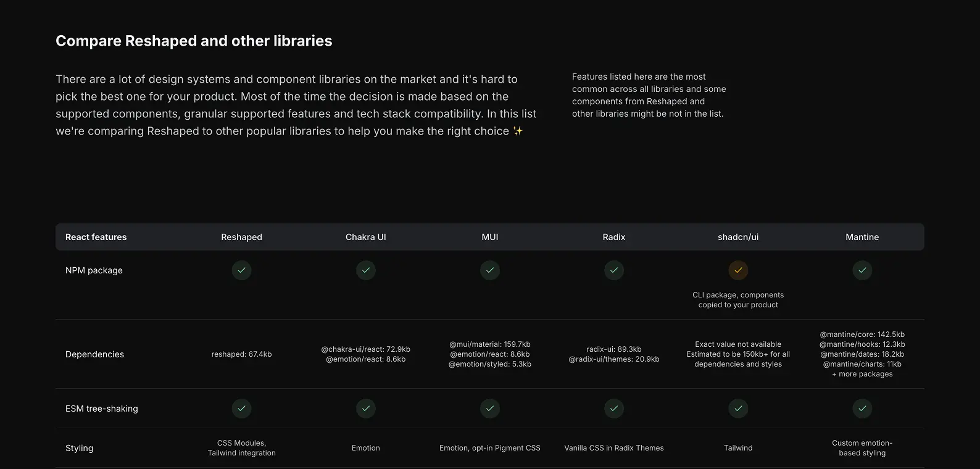The width and height of the screenshot is (980, 469).
Task: Click the Radix NPM package checkmark
Action: click(614, 270)
